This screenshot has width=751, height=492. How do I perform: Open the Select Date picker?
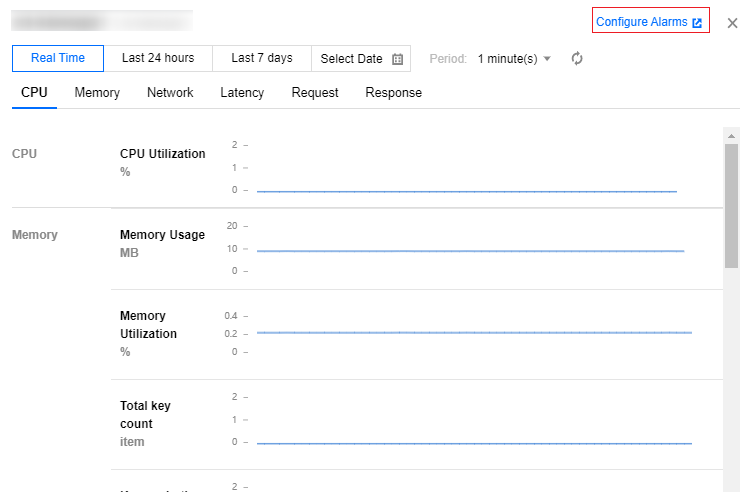(x=361, y=59)
